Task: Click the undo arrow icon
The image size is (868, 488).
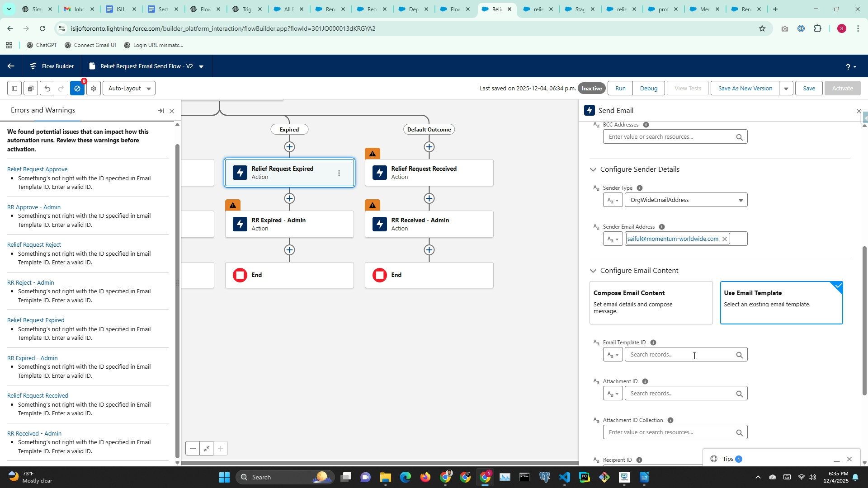Action: (47, 89)
